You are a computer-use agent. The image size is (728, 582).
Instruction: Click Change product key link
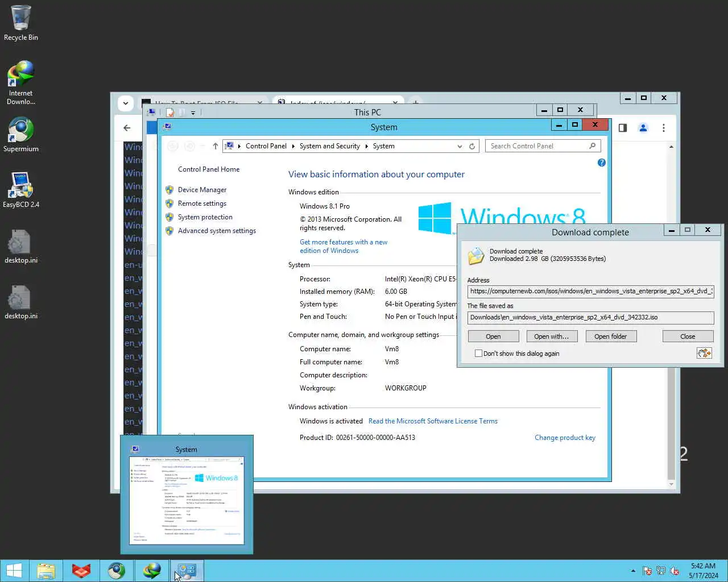pos(565,438)
